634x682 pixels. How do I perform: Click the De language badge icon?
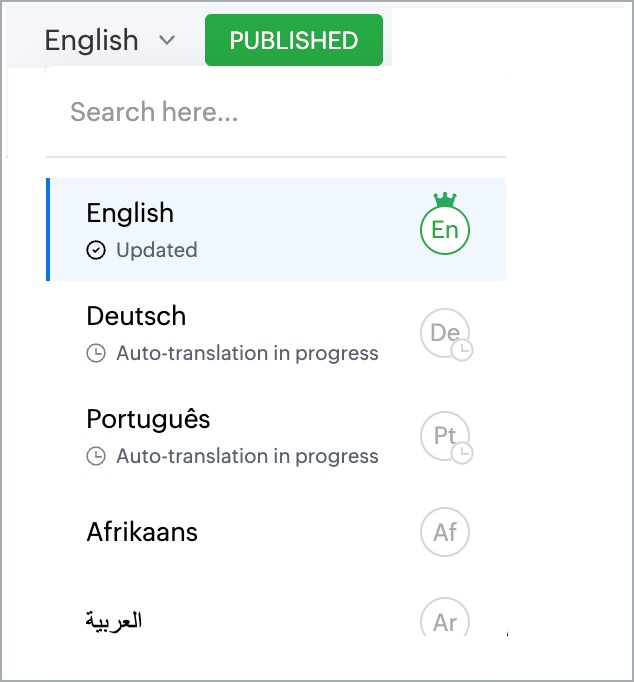coord(445,333)
